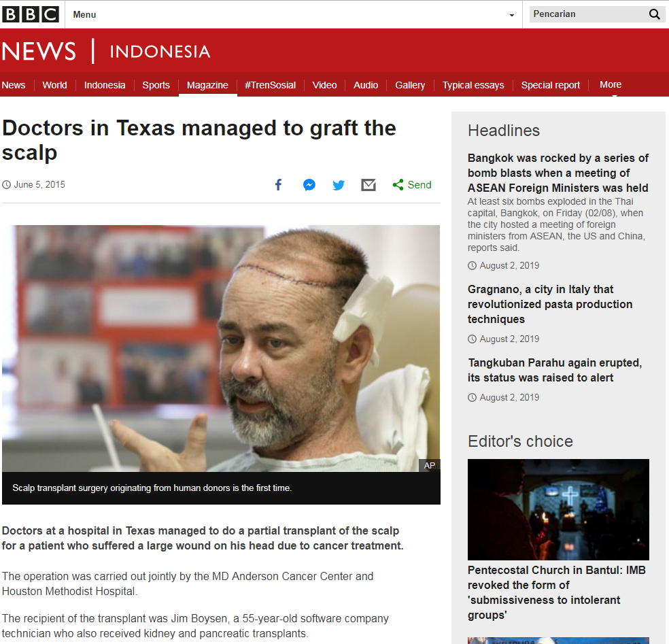
Task: Click the NEWS logo in red banner
Action: tap(39, 51)
